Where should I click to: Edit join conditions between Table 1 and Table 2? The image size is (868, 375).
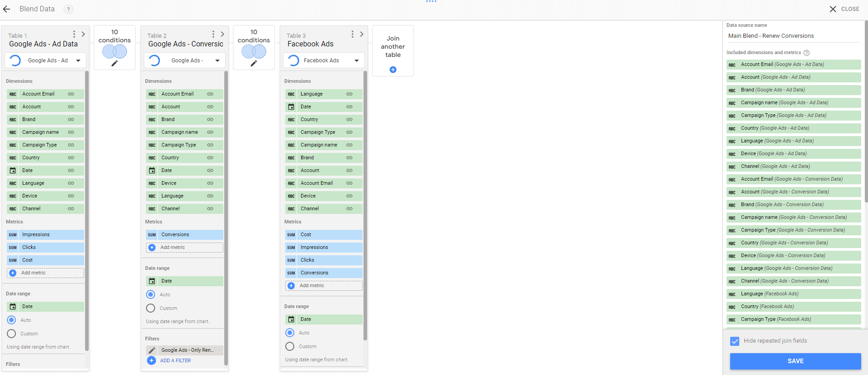click(x=115, y=63)
